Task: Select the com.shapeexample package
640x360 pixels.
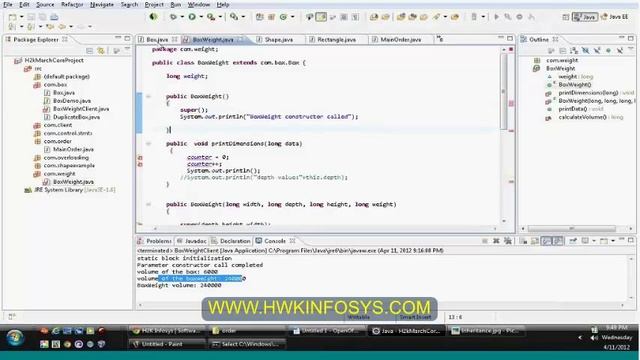Action: click(x=69, y=165)
